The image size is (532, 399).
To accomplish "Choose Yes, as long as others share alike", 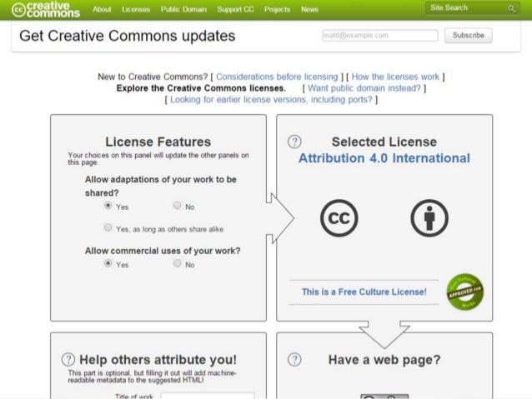I will pyautogui.click(x=108, y=227).
